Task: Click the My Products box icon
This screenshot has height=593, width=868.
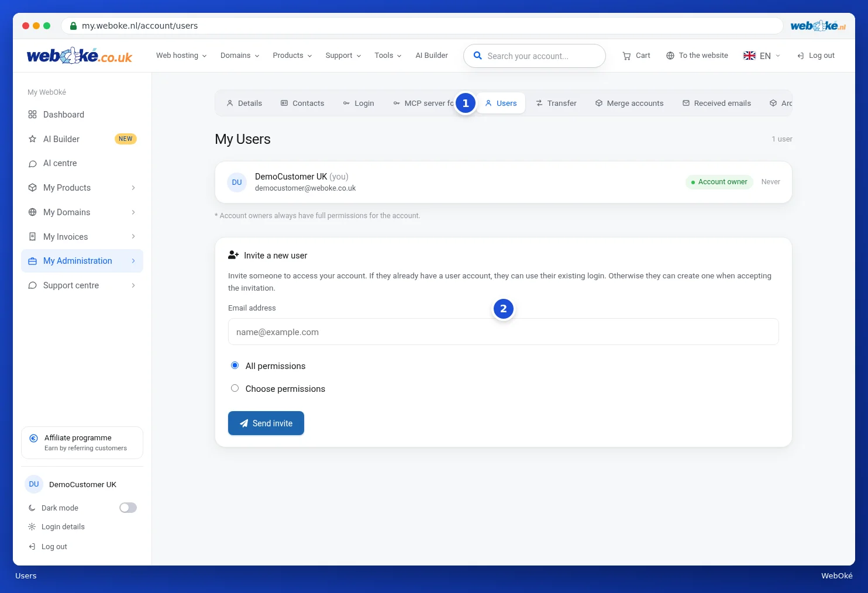Action: (33, 188)
